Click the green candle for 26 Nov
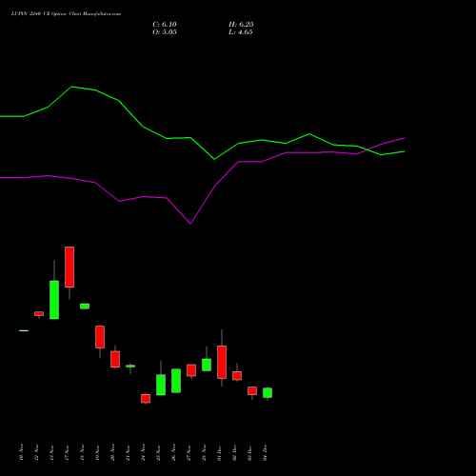 click(x=176, y=381)
